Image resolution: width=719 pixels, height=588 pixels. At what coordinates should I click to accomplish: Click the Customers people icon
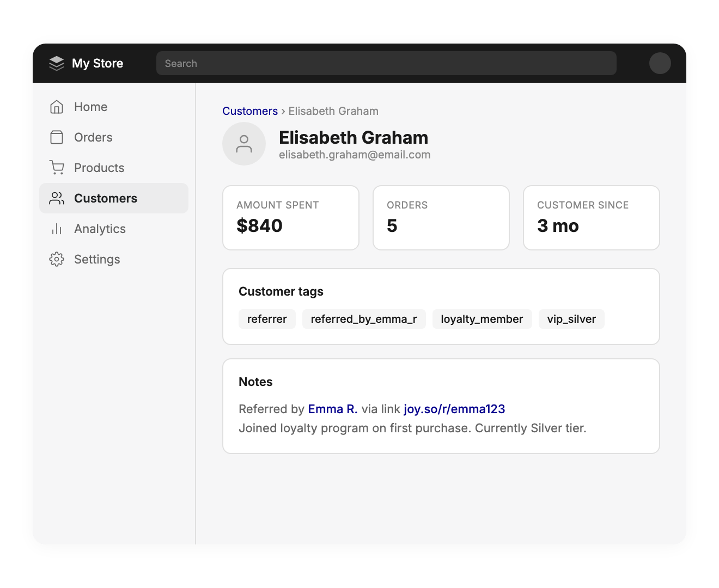click(56, 198)
